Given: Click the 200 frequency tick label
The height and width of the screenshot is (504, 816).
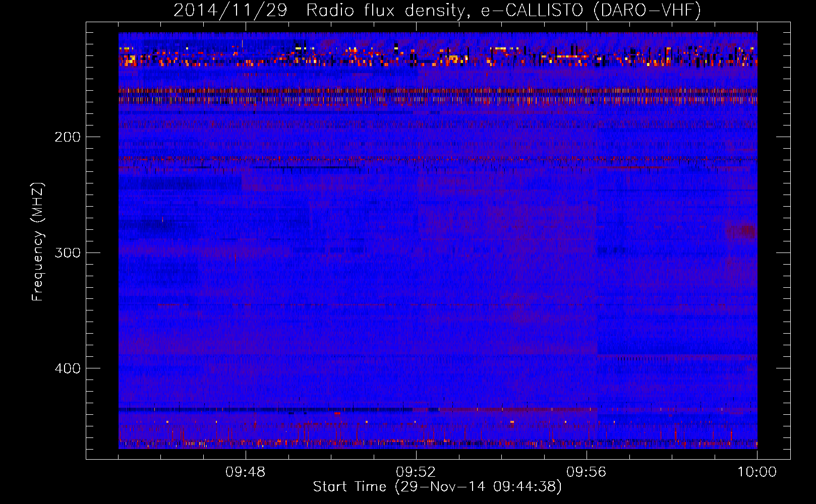Looking at the screenshot, I should click(x=68, y=137).
